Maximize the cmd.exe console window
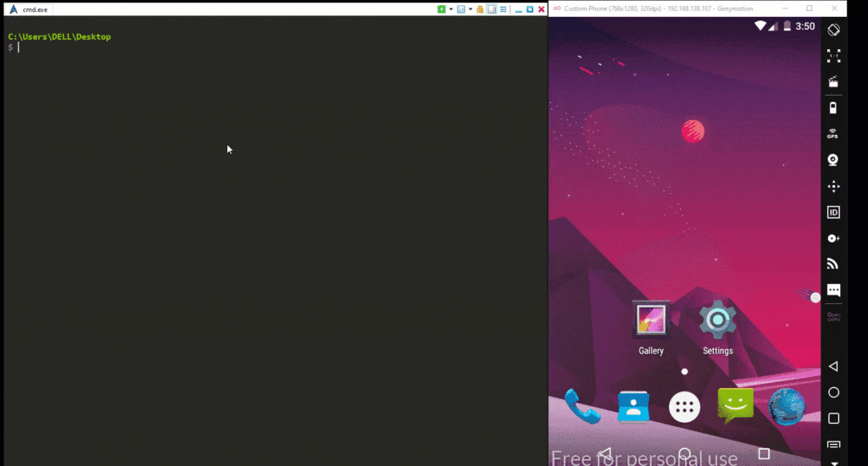868x466 pixels. point(530,9)
